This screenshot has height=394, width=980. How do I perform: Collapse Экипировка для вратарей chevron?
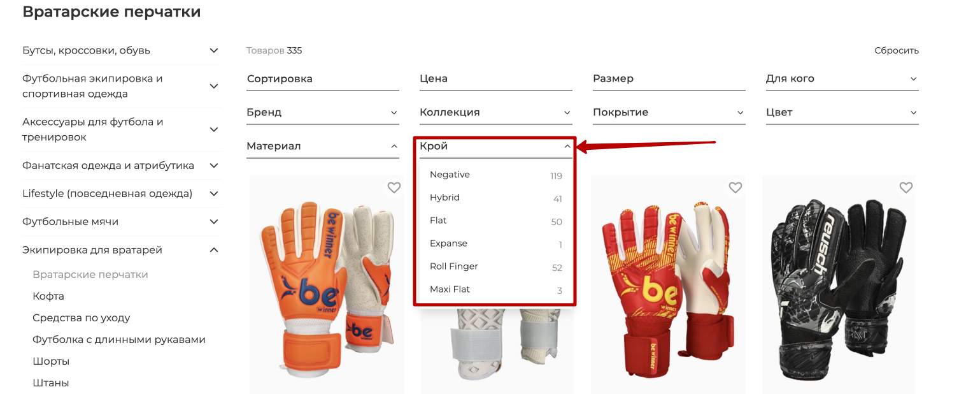click(214, 250)
